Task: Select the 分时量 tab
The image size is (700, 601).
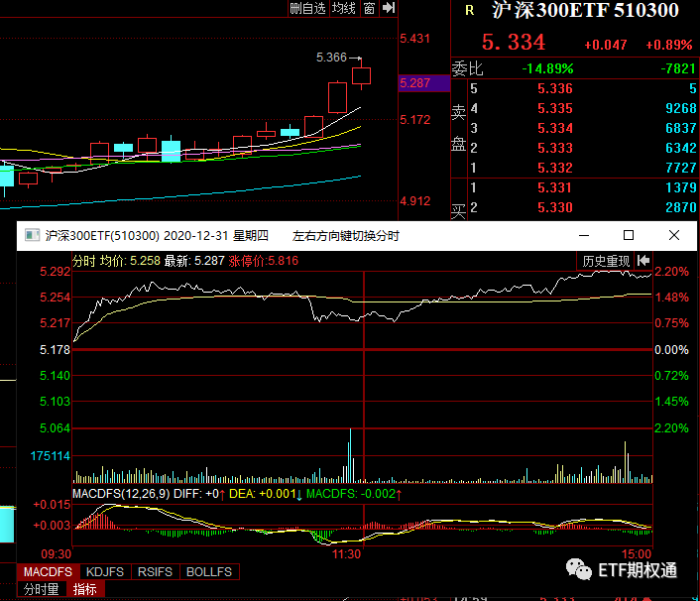Action: pos(42,589)
